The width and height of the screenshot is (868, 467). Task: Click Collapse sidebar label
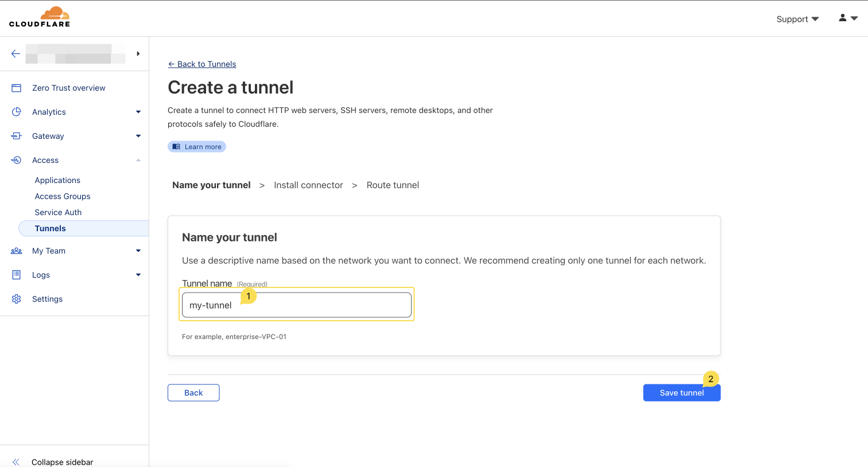pyautogui.click(x=62, y=462)
